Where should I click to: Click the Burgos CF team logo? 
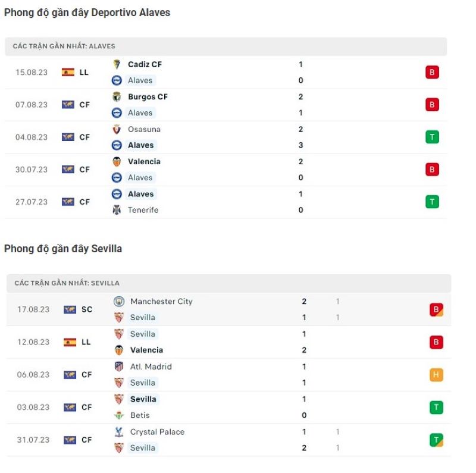click(117, 97)
